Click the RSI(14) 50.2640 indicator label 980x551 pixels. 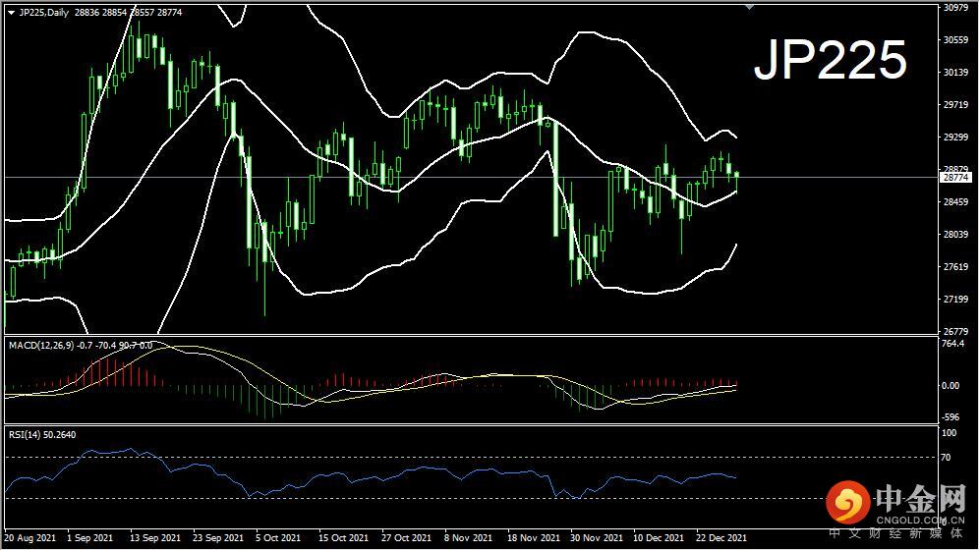[x=42, y=435]
